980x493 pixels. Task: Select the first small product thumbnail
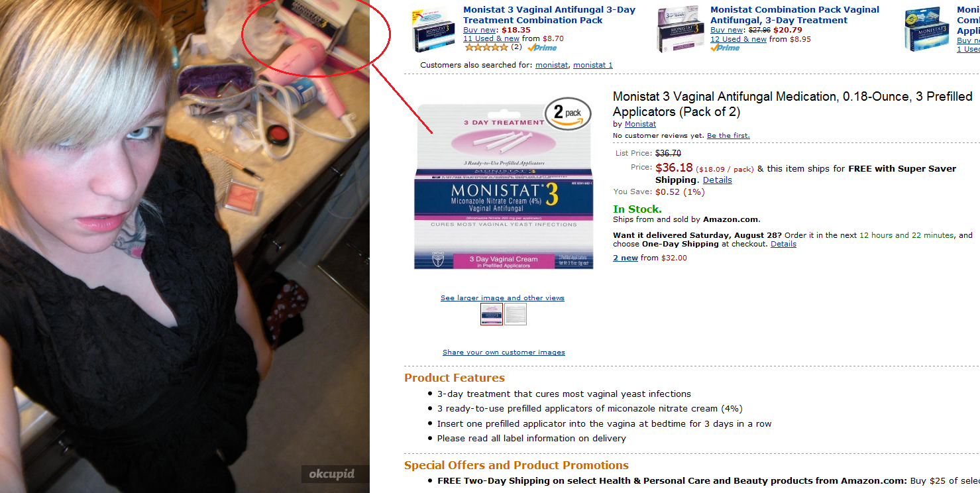coord(491,314)
